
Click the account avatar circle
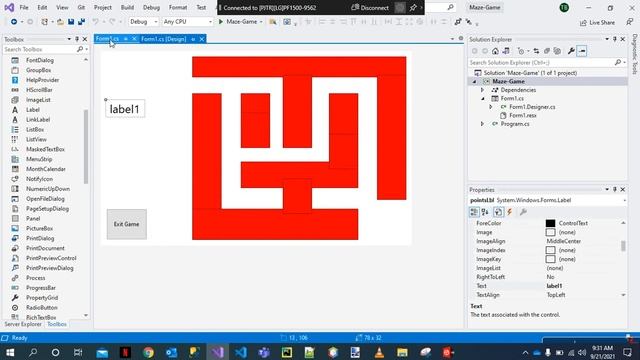click(564, 7)
